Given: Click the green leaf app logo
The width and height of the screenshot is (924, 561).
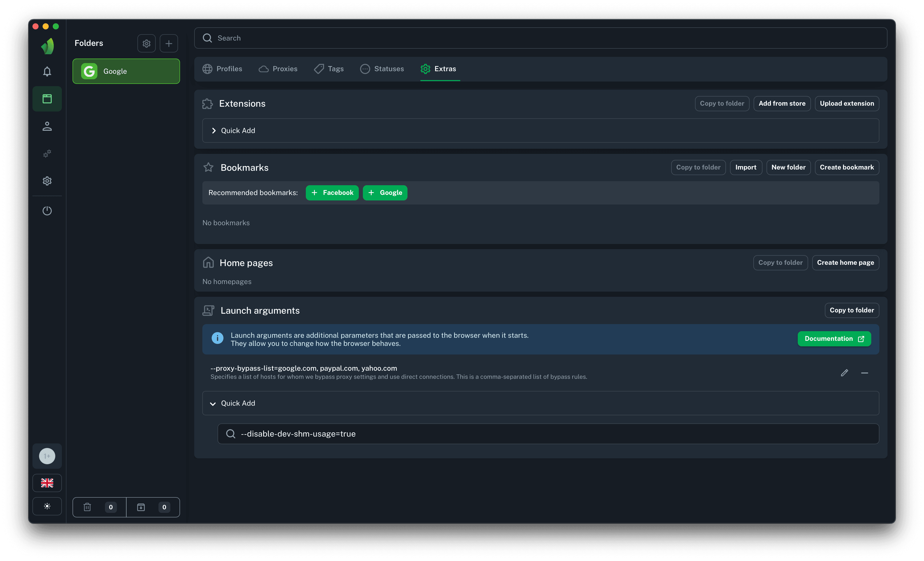Looking at the screenshot, I should [47, 46].
